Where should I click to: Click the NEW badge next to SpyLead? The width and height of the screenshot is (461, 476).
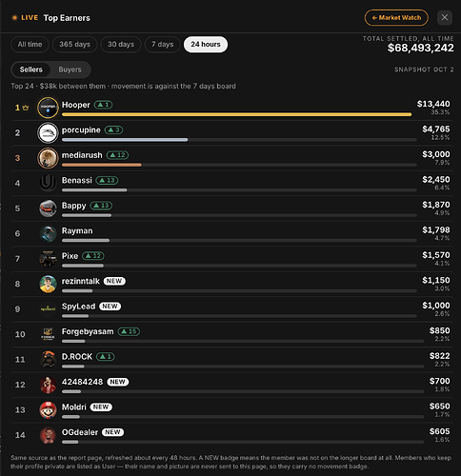tap(110, 307)
